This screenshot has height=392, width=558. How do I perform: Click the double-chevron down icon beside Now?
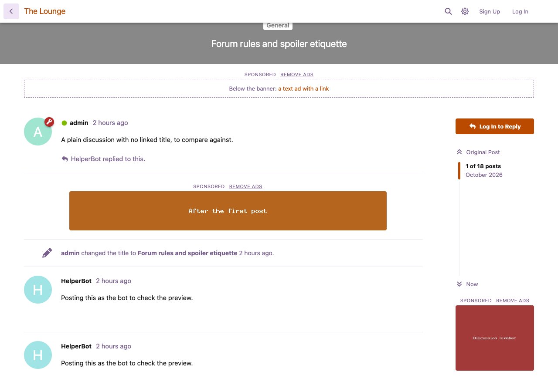(459, 284)
